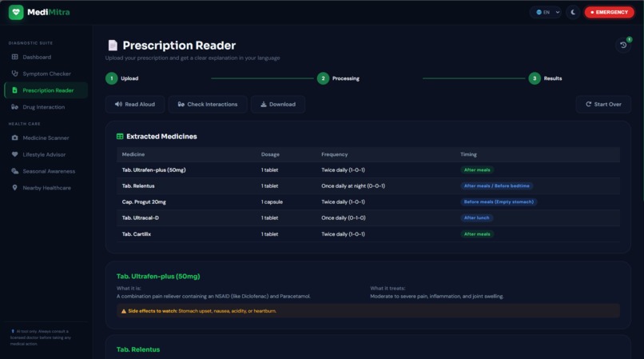Toggle dark mode with the moon icon
644x359 pixels.
[x=573, y=12]
